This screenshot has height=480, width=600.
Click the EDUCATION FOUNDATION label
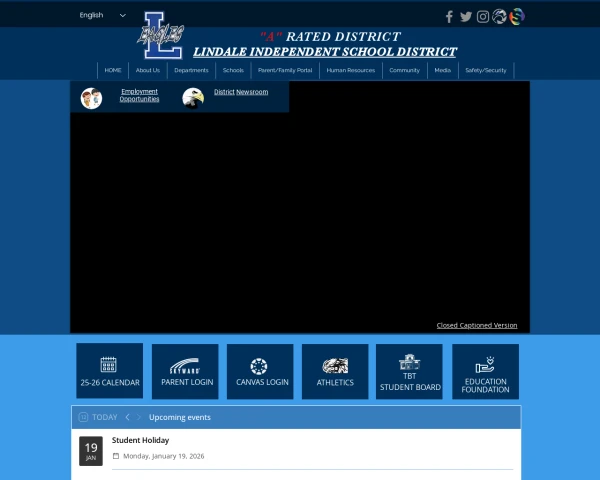pos(485,385)
